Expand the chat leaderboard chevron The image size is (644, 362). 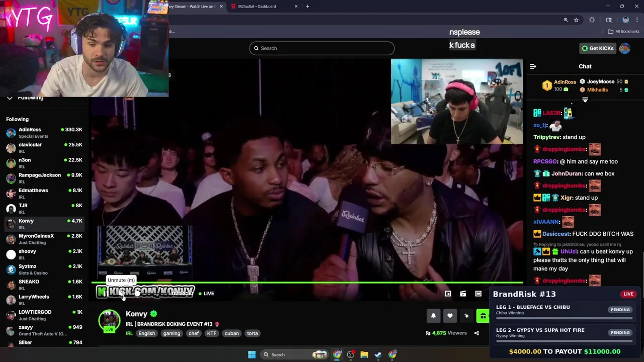click(585, 100)
